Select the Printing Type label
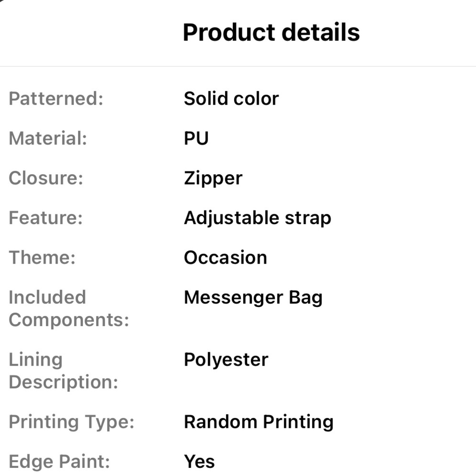 pyautogui.click(x=72, y=423)
